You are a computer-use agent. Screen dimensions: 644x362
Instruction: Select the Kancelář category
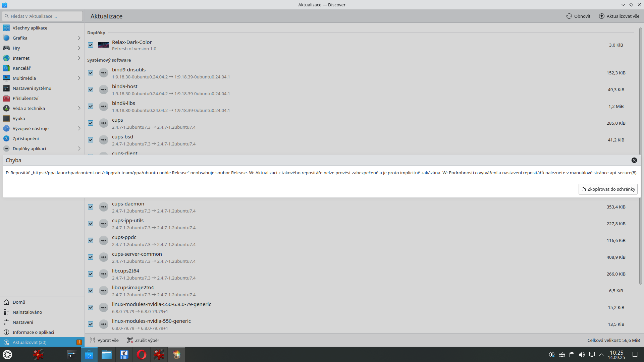[x=42, y=68]
